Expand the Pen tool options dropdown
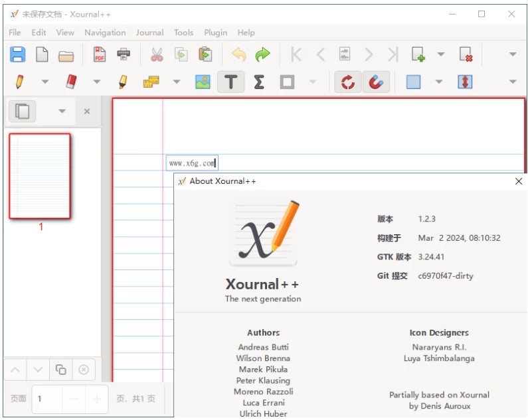The image size is (528, 420). click(x=45, y=82)
